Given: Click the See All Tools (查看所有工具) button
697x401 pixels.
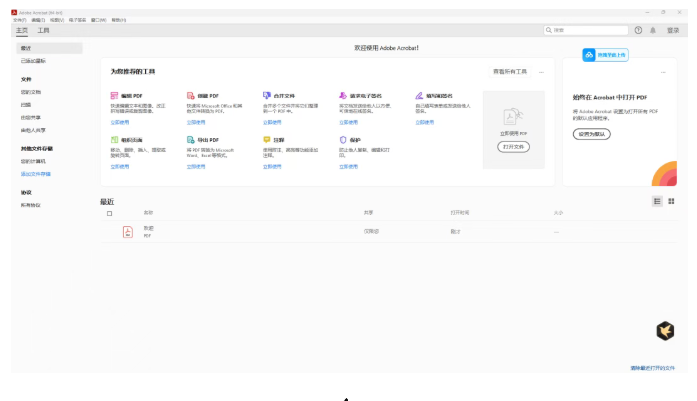Looking at the screenshot, I should [510, 72].
